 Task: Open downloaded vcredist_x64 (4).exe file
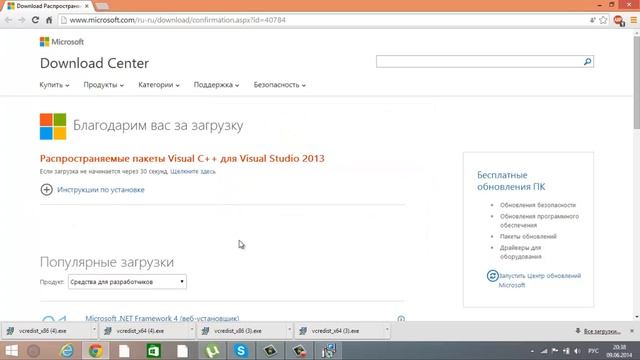[x=144, y=331]
